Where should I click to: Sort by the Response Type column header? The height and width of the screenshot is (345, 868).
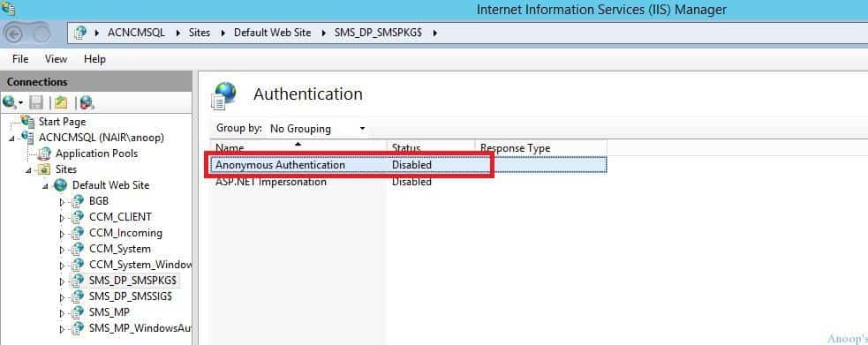click(x=540, y=147)
